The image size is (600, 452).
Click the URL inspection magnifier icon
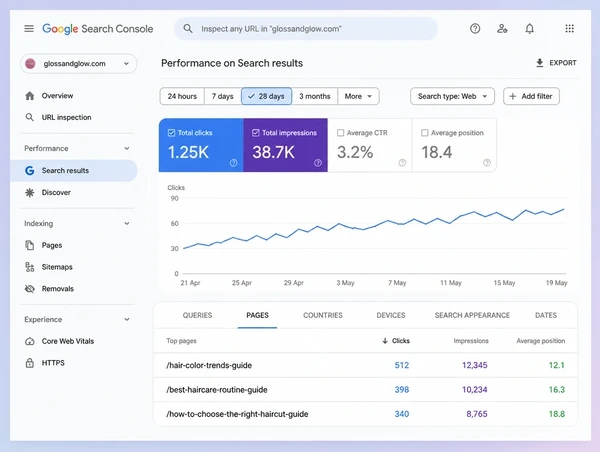[x=29, y=117]
